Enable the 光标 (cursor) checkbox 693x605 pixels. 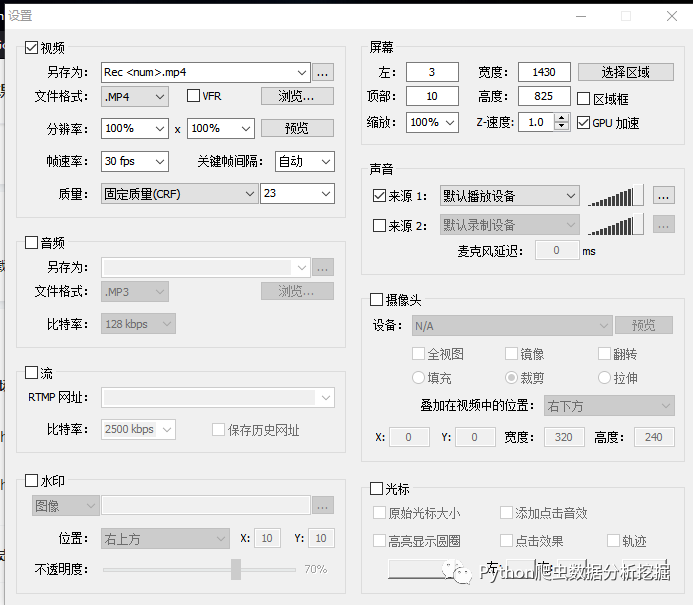click(376, 488)
